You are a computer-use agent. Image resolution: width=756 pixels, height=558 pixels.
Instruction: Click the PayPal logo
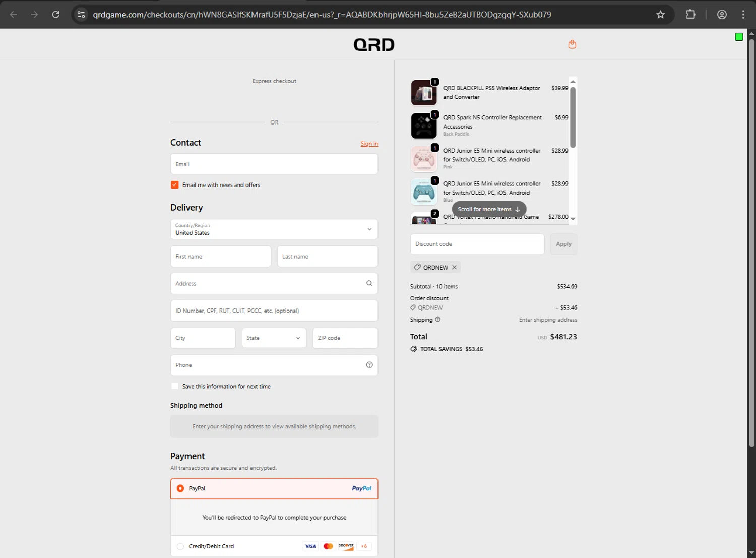pos(362,488)
